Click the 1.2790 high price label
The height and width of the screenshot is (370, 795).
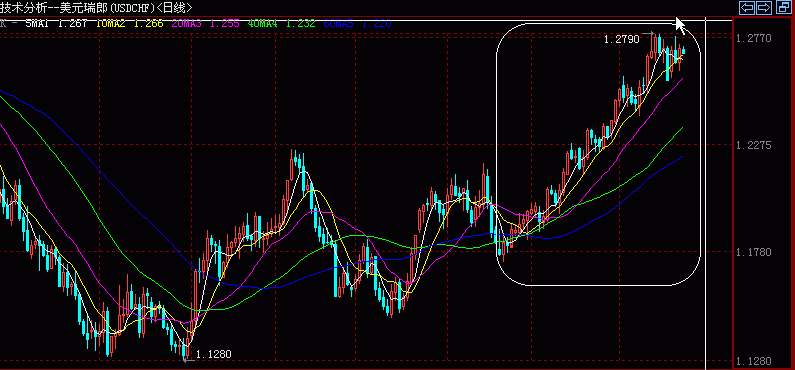coord(622,39)
